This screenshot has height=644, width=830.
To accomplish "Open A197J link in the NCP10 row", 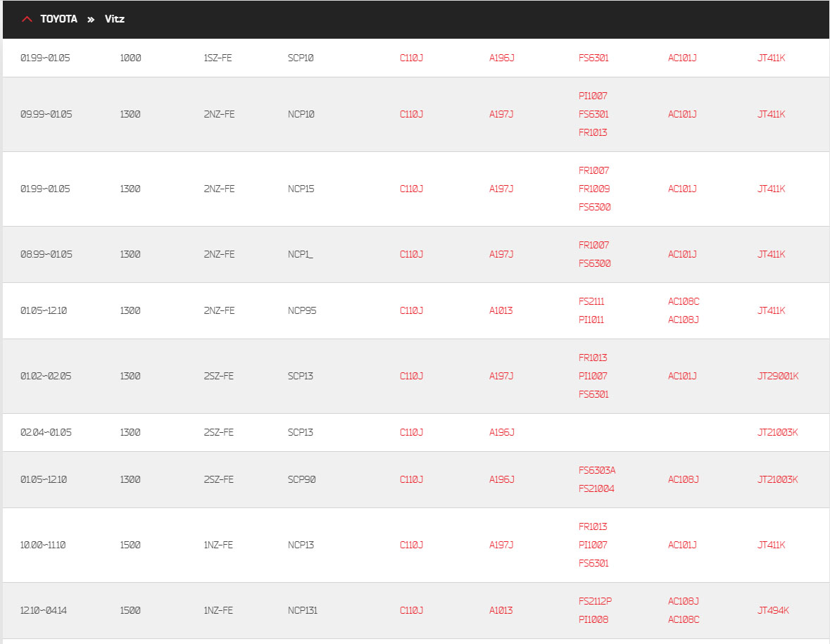I will point(501,114).
